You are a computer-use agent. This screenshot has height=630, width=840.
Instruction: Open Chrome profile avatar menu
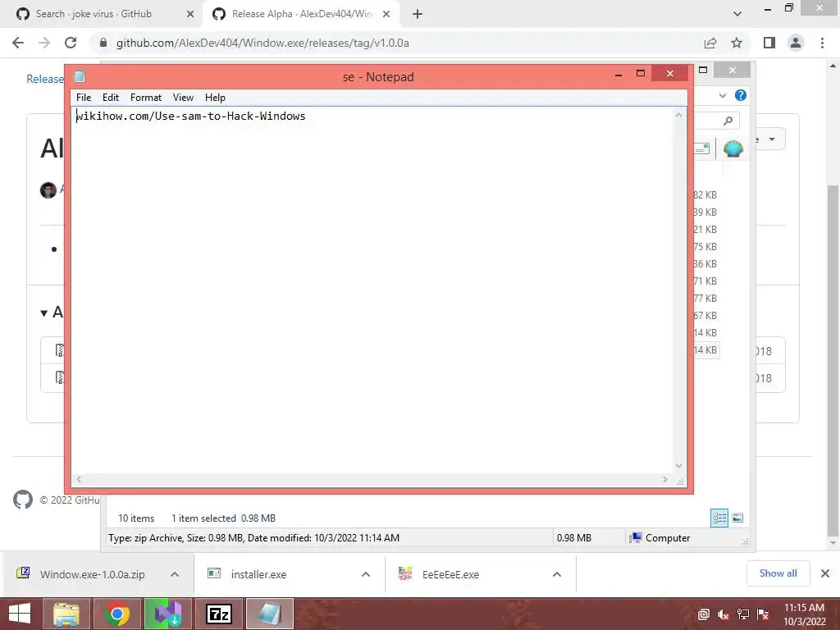click(x=796, y=43)
